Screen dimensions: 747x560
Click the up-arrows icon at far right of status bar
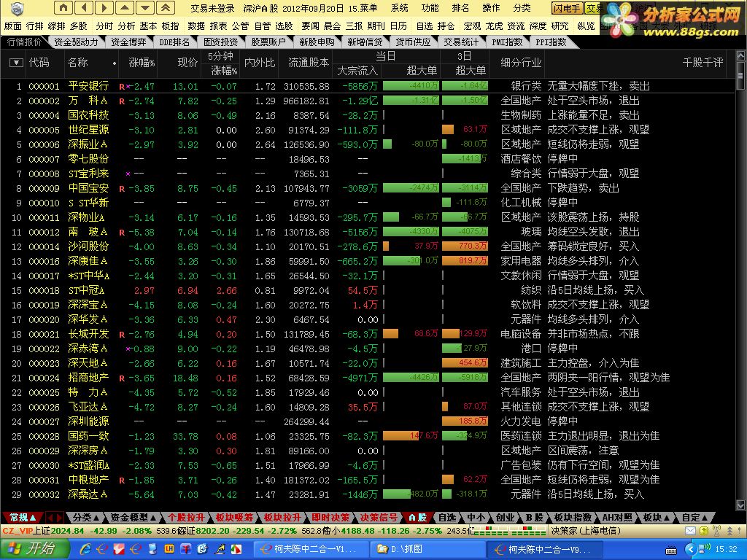(x=729, y=531)
